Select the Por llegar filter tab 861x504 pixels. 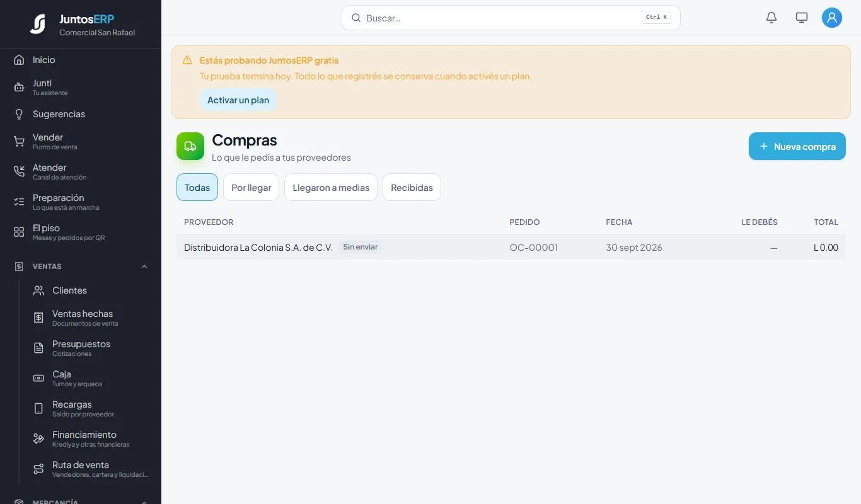pos(251,188)
